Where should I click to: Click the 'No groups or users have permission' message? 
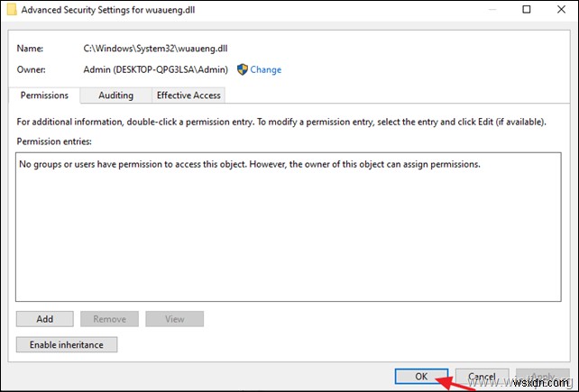pos(250,164)
